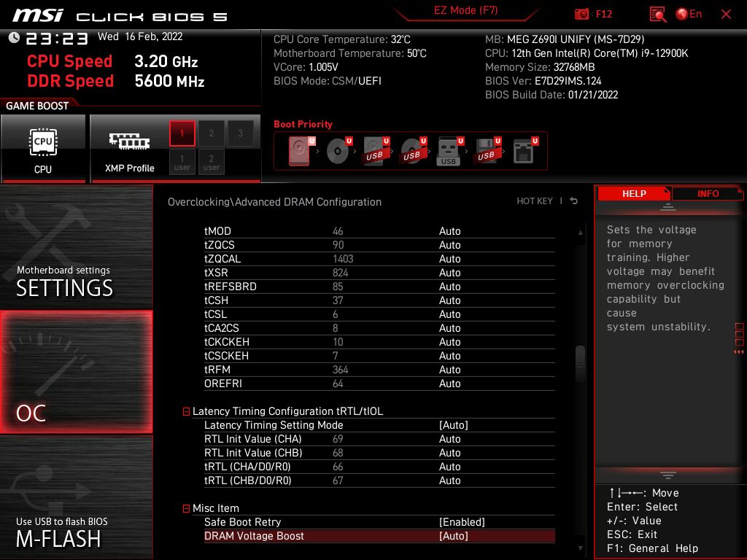Select the tRFM row label

coord(217,370)
